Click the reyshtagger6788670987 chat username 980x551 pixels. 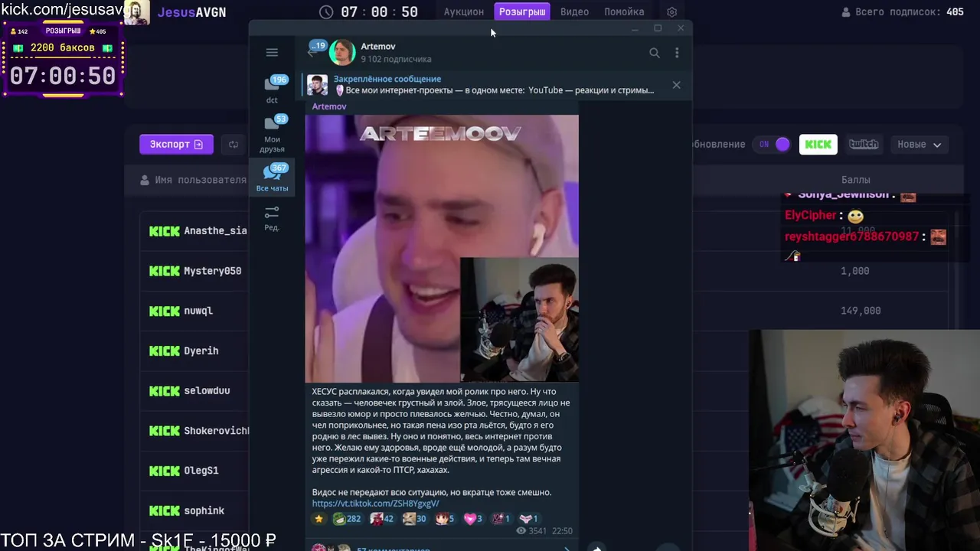point(851,236)
